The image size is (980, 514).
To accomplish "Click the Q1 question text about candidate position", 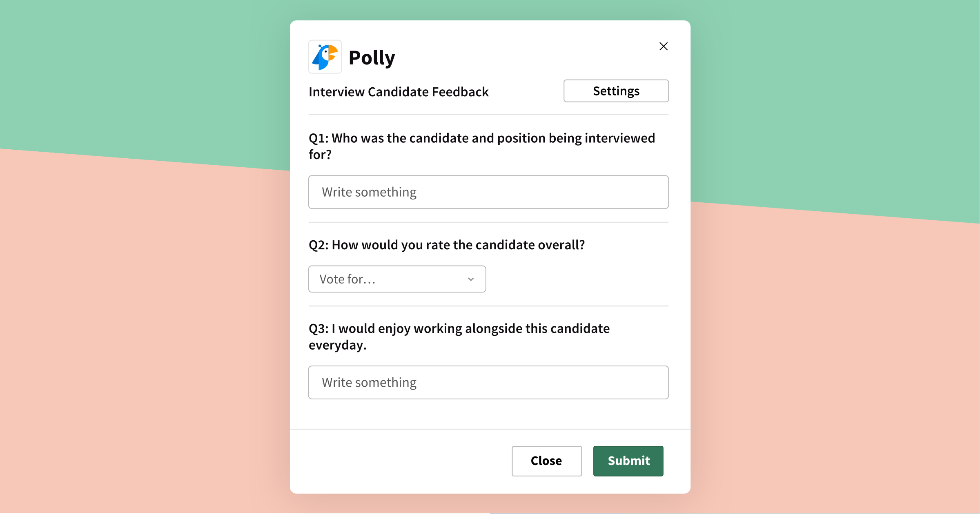I will (482, 146).
